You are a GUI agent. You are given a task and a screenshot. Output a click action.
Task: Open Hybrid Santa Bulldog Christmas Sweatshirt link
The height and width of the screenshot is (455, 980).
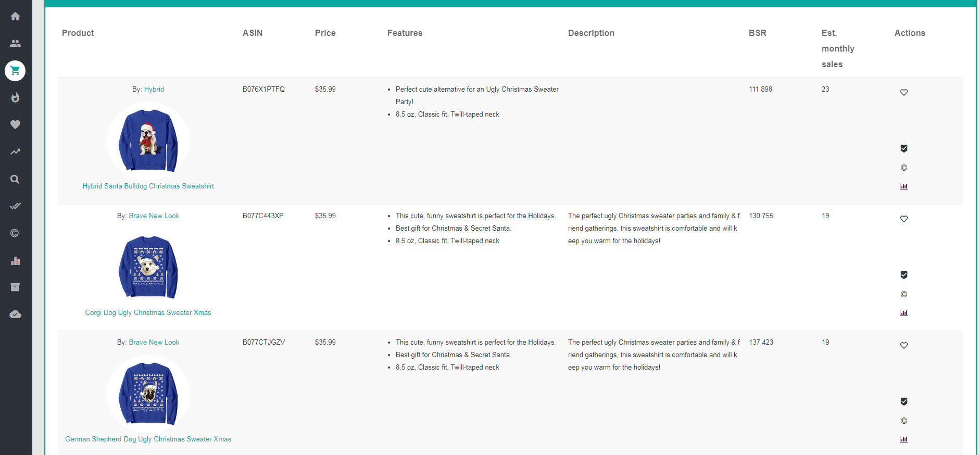coord(148,186)
